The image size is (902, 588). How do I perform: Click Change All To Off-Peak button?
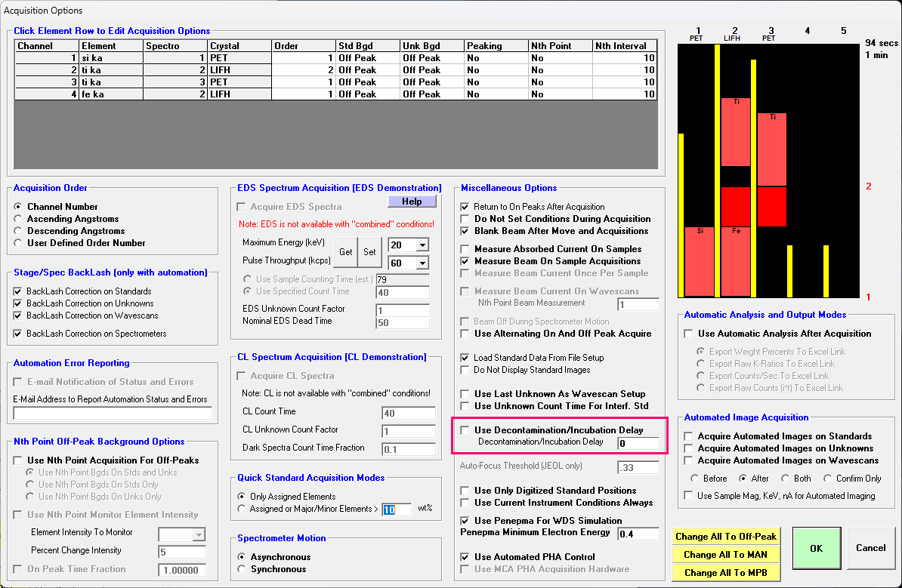click(725, 537)
